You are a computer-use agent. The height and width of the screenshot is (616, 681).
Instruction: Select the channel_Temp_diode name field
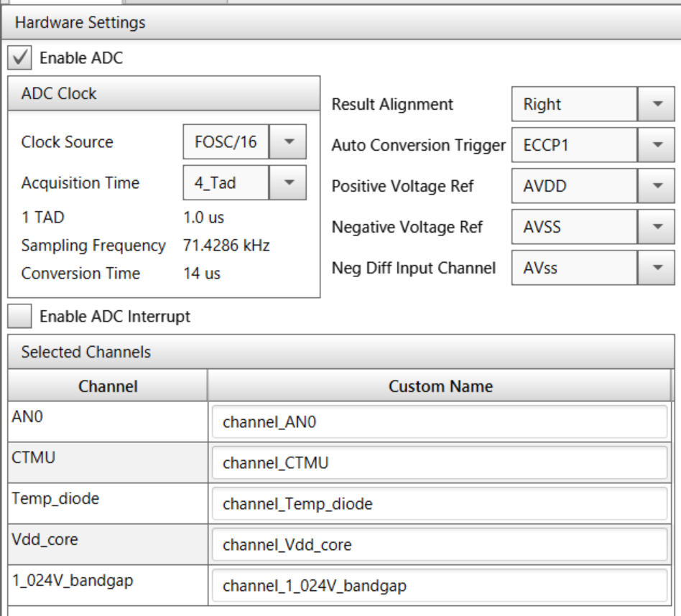click(440, 504)
